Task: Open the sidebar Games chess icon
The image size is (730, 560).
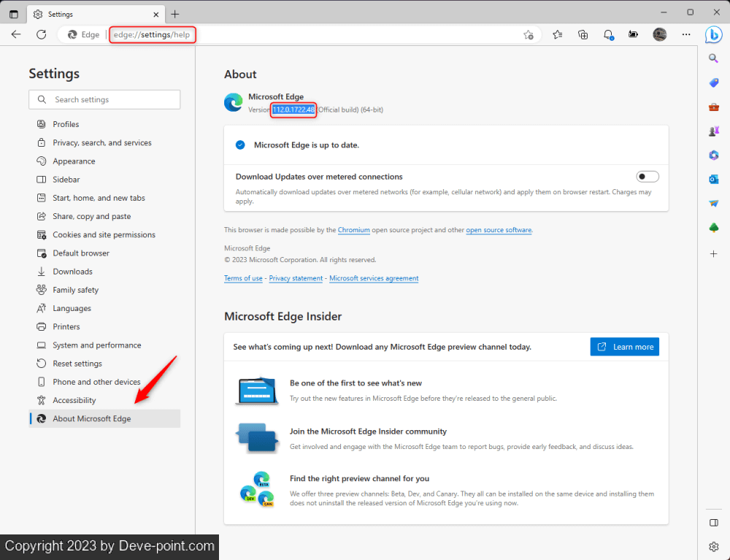Action: point(713,131)
